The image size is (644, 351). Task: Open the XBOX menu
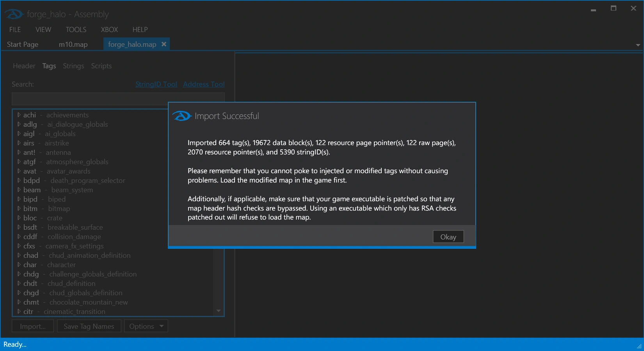109,30
